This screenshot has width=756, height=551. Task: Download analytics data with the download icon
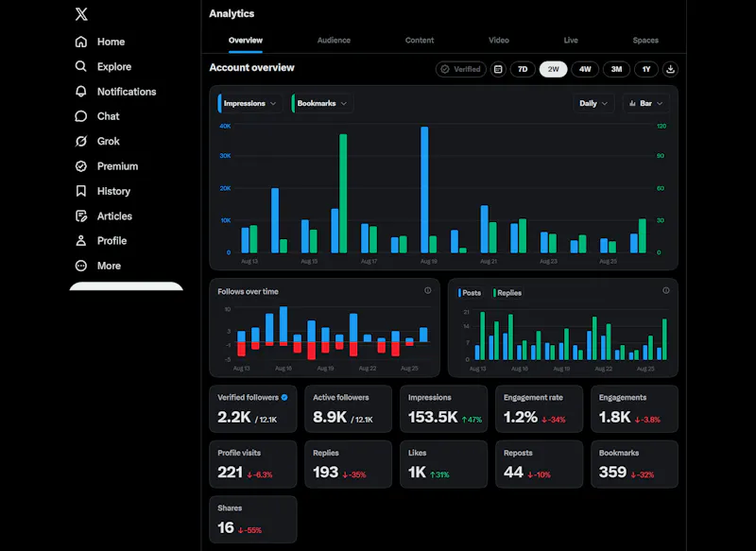pos(670,69)
